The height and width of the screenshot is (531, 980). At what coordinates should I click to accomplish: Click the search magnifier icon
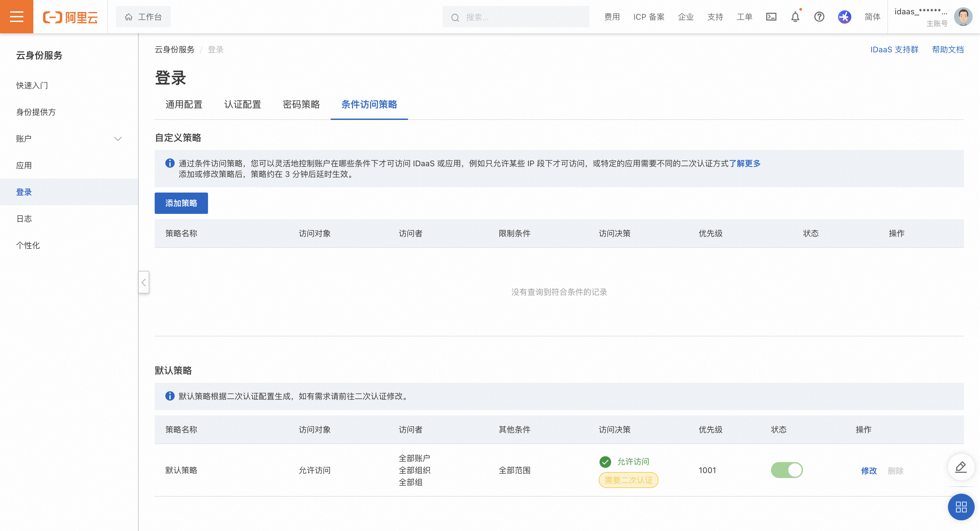coord(455,17)
